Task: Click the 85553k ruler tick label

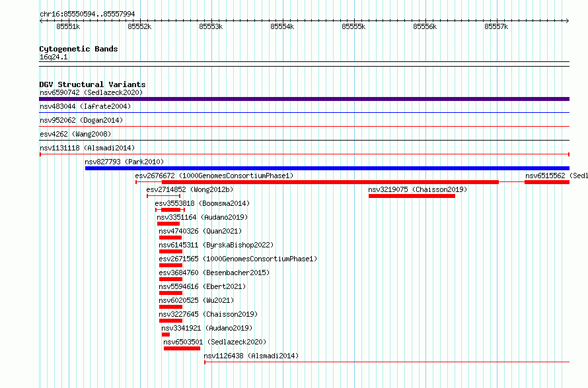Action: coord(211,26)
